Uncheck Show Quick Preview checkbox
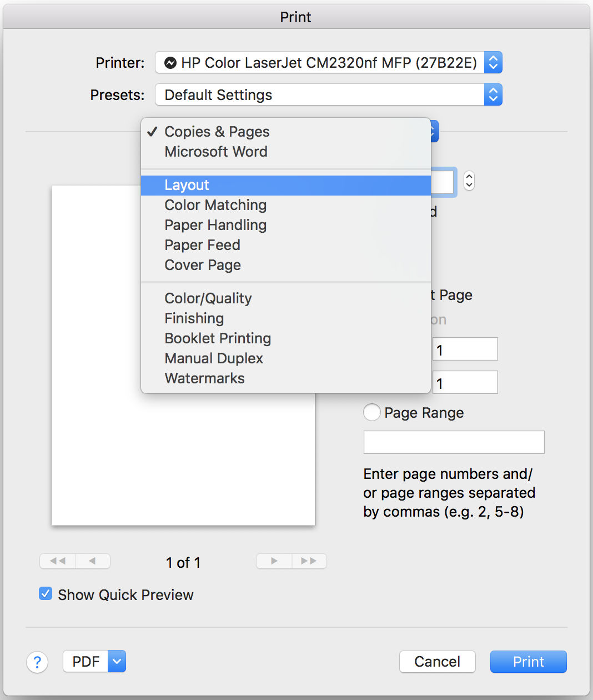593x700 pixels. (46, 594)
